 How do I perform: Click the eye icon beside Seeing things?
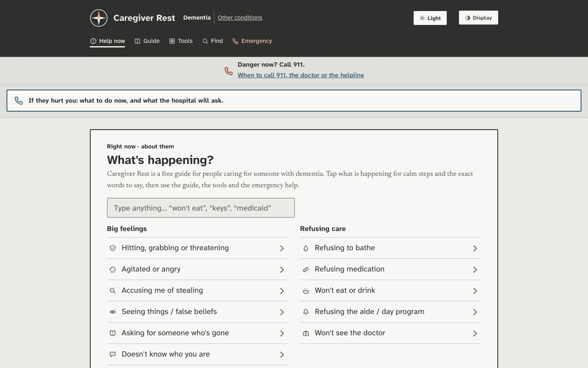113,312
